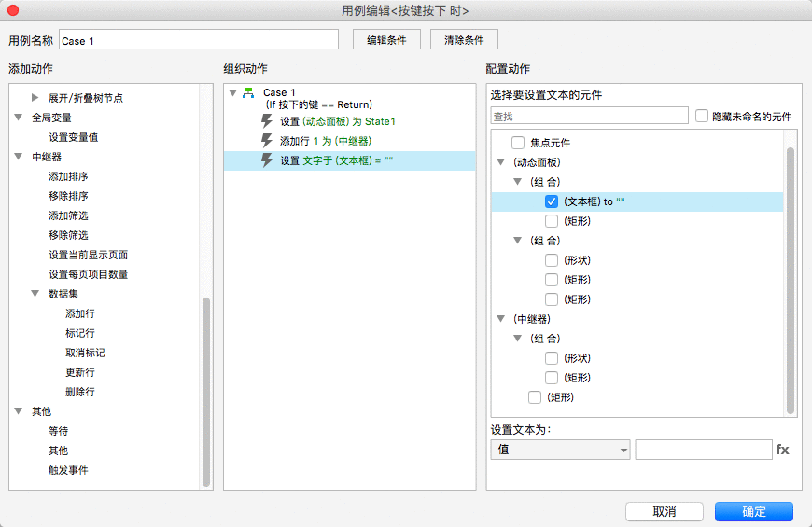Image resolution: width=812 pixels, height=527 pixels.
Task: Check the last standalone (矩形) checkbox
Action: [535, 397]
